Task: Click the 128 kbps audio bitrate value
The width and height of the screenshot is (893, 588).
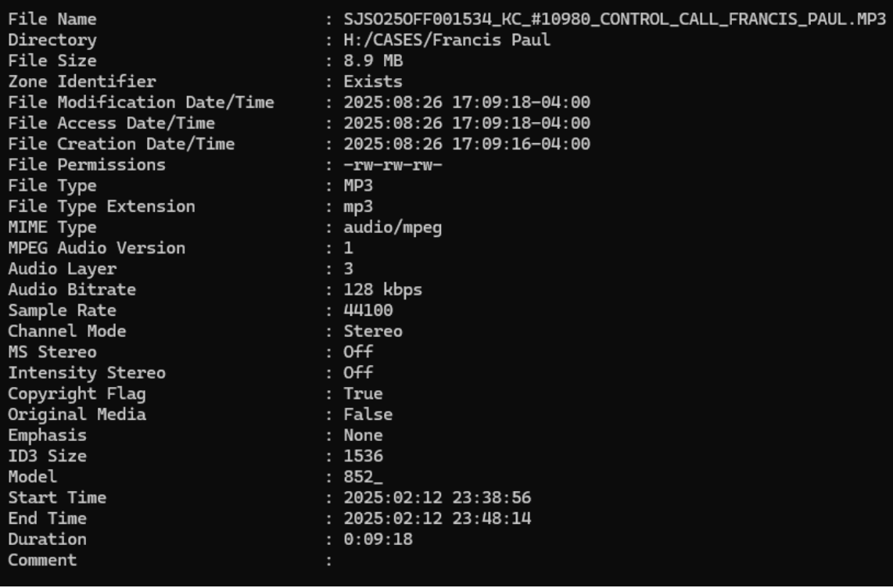Action: pos(382,289)
